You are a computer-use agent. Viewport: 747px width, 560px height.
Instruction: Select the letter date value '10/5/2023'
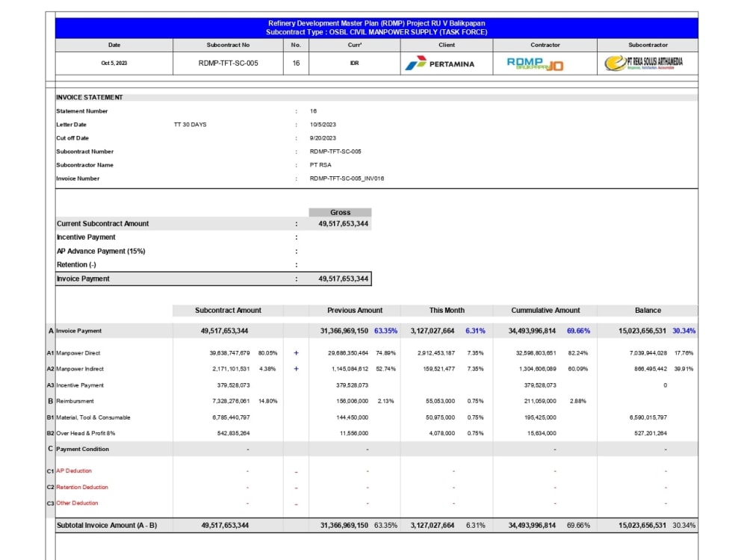point(323,124)
